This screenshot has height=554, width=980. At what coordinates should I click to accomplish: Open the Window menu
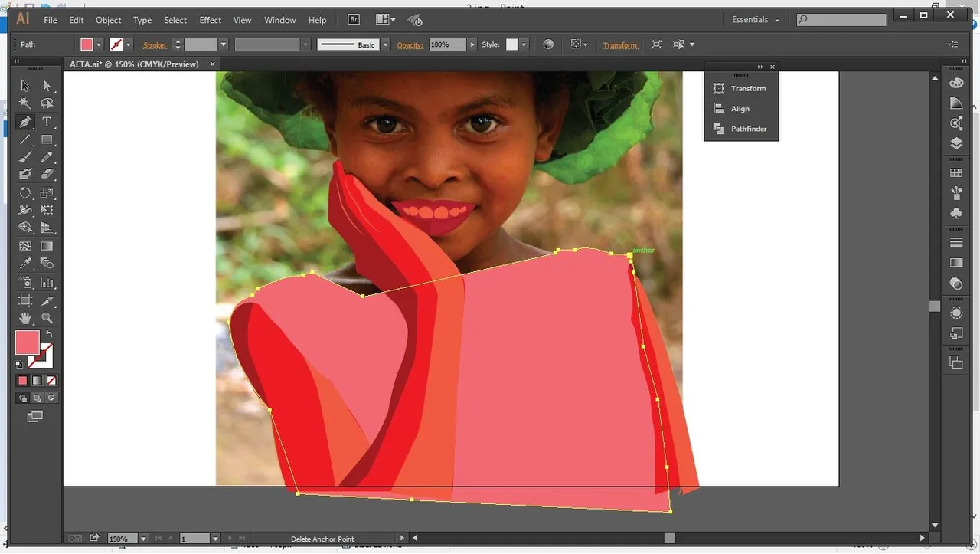pyautogui.click(x=279, y=20)
